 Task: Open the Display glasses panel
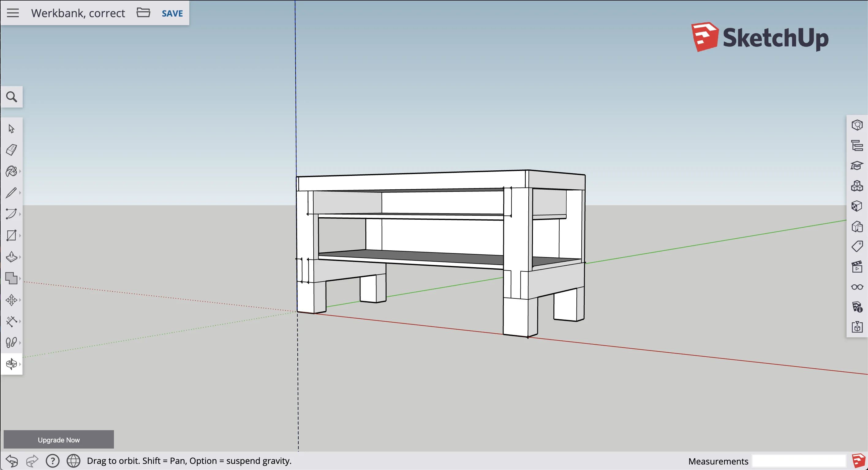click(857, 287)
